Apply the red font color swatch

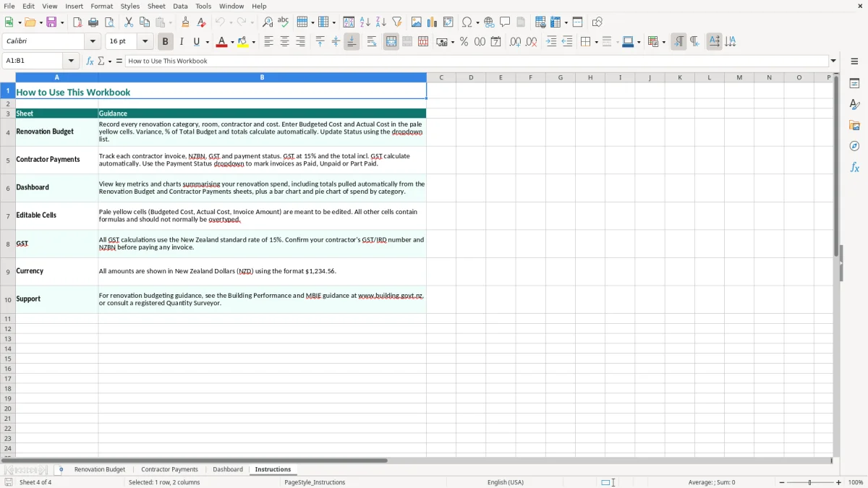(221, 42)
